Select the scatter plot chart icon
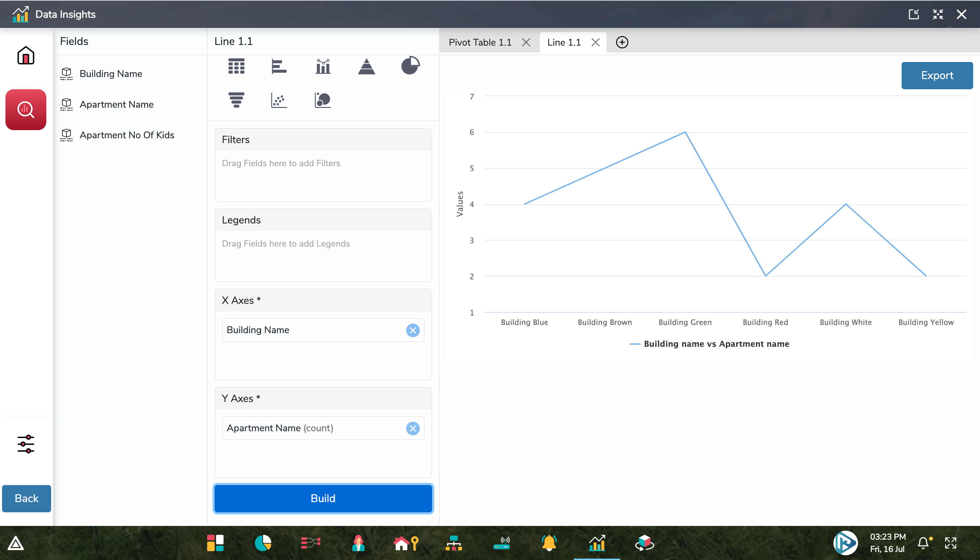 pyautogui.click(x=278, y=99)
